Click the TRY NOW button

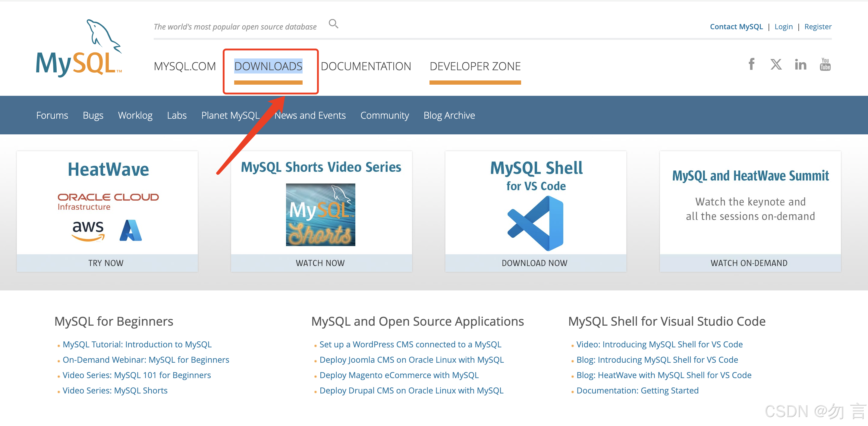pyautogui.click(x=107, y=263)
